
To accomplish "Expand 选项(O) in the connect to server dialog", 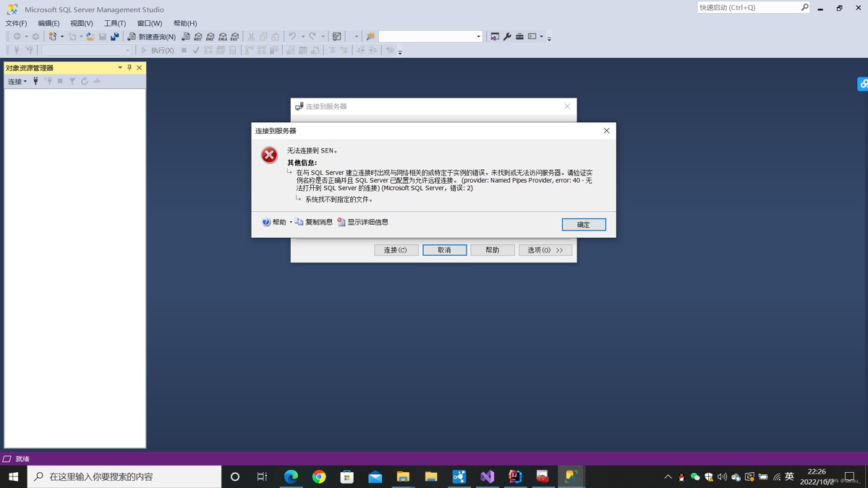I will [545, 250].
